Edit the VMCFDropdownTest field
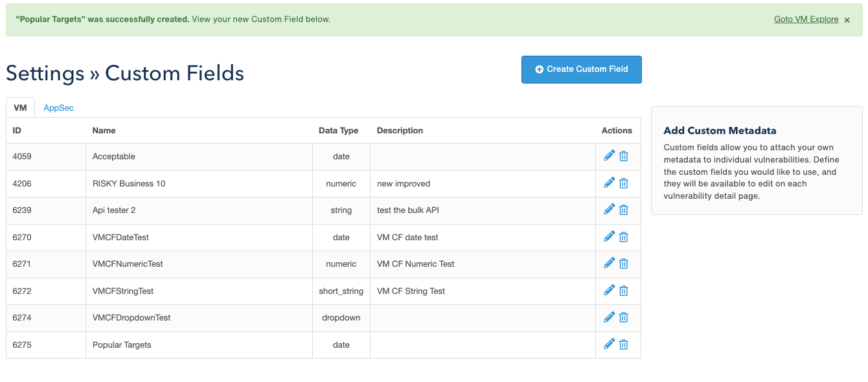Image resolution: width=868 pixels, height=382 pixels. click(x=609, y=317)
